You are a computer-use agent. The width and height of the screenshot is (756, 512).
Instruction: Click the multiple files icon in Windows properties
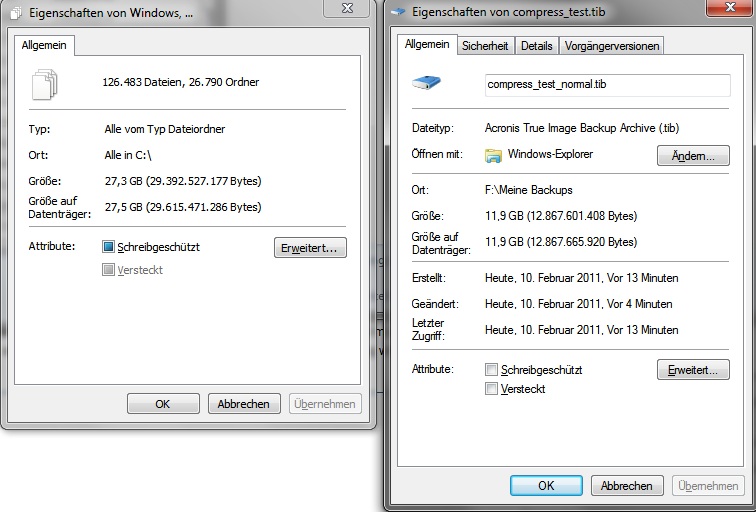pos(45,84)
